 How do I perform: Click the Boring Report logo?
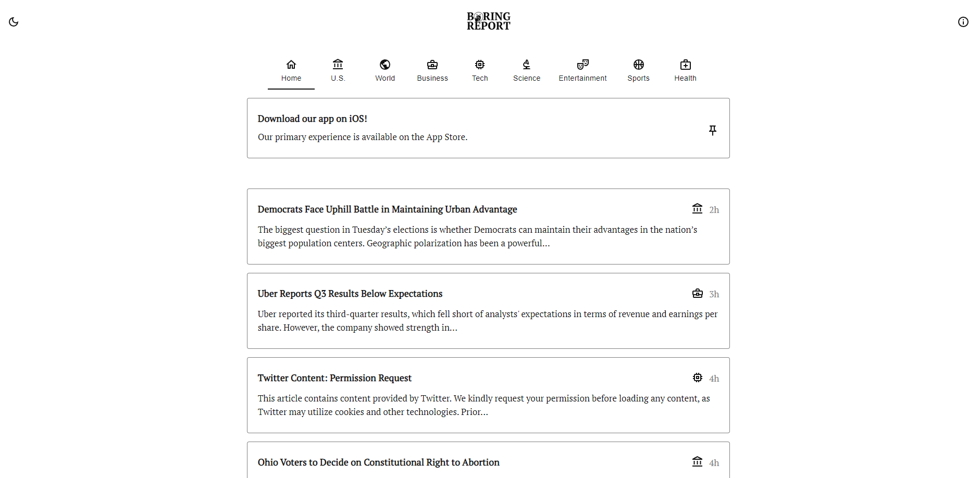click(x=488, y=21)
